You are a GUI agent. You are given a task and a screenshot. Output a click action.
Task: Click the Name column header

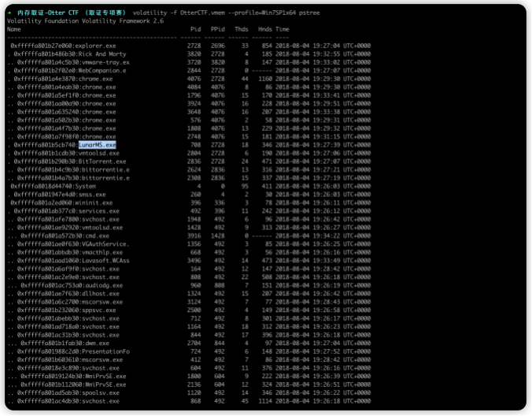point(14,28)
